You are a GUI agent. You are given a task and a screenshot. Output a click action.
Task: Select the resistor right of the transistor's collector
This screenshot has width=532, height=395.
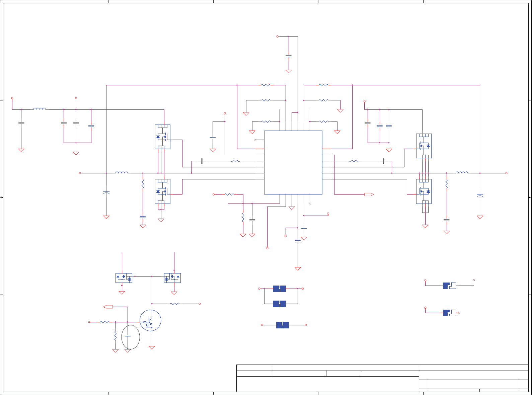point(175,304)
